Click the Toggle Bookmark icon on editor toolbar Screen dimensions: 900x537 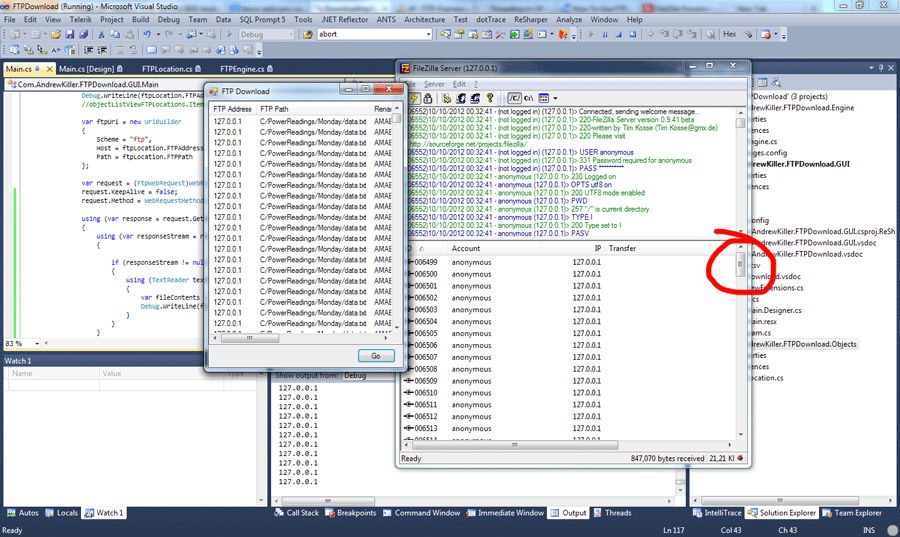[152, 50]
